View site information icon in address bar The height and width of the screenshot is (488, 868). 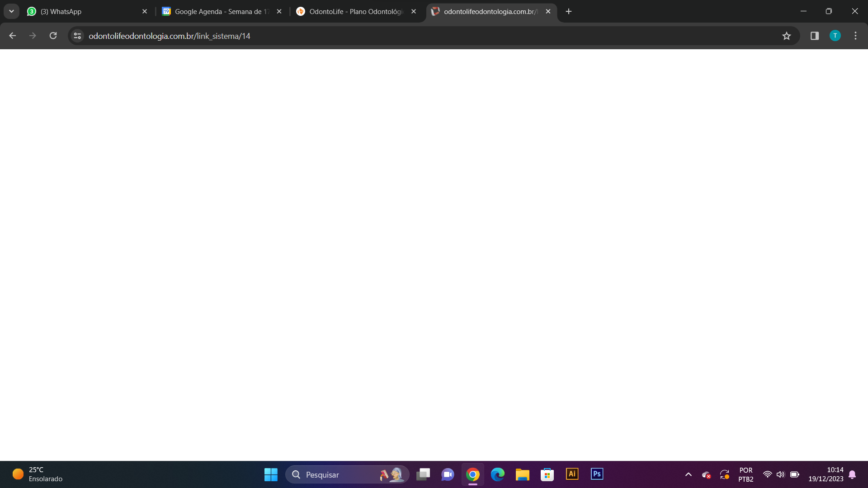click(x=77, y=36)
